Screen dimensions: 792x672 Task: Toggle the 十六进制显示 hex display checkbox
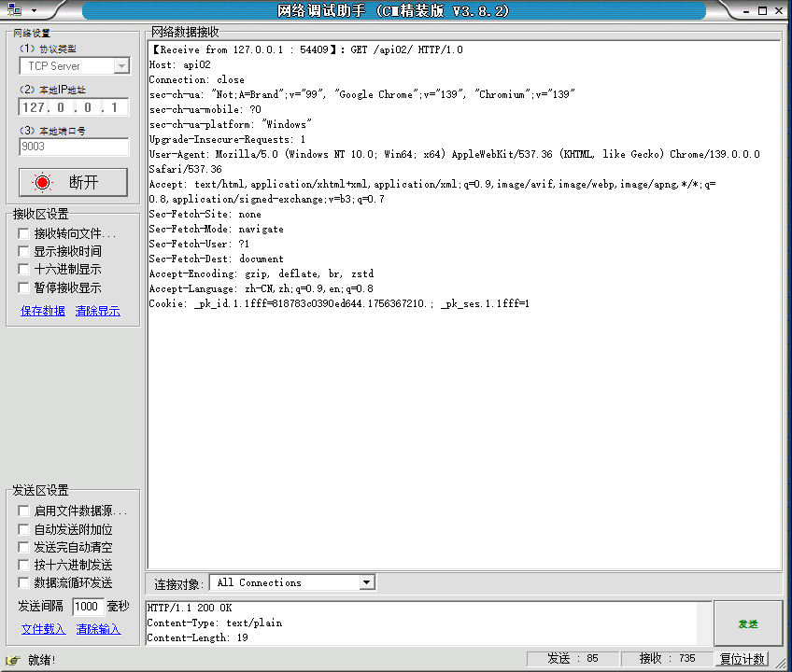(24, 270)
